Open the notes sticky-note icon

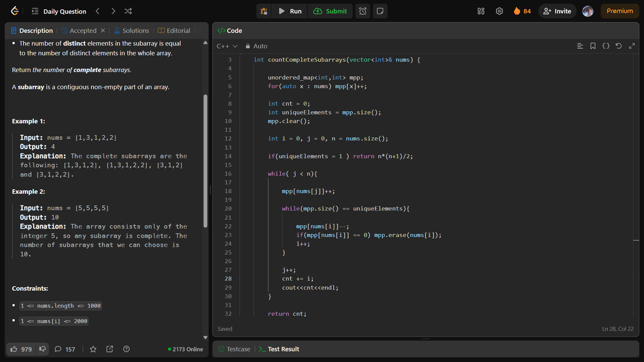pos(379,11)
